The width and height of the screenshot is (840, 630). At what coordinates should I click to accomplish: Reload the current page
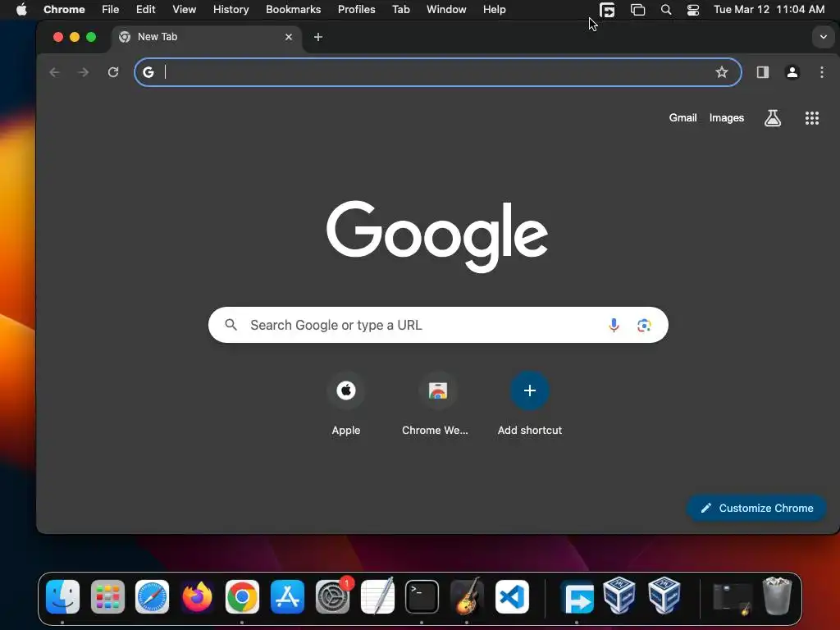pos(113,72)
